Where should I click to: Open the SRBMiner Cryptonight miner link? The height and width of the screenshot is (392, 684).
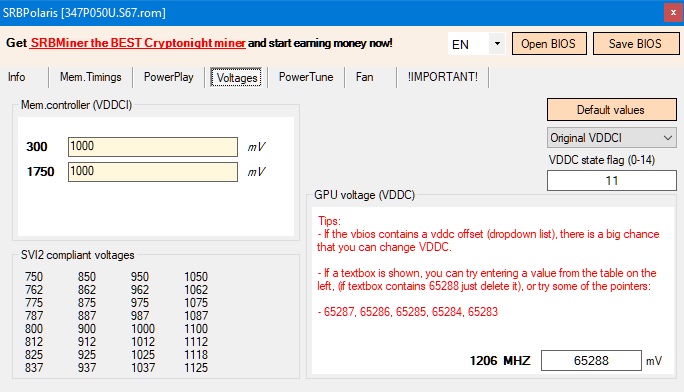click(x=138, y=43)
